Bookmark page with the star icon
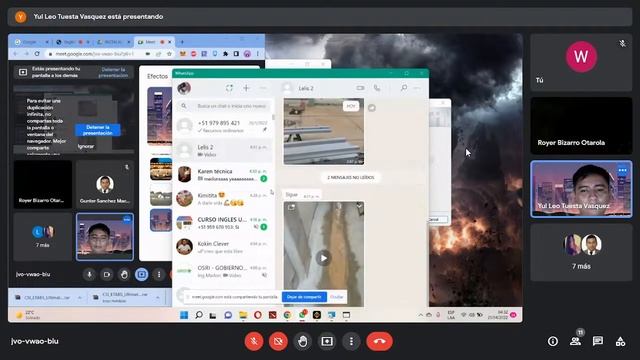The image size is (640, 360). (x=169, y=54)
